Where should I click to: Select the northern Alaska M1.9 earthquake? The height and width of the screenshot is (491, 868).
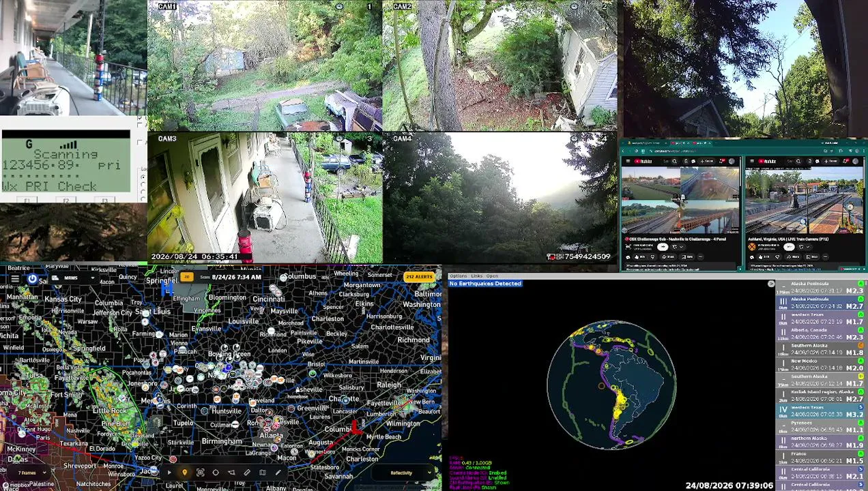[x=820, y=441]
